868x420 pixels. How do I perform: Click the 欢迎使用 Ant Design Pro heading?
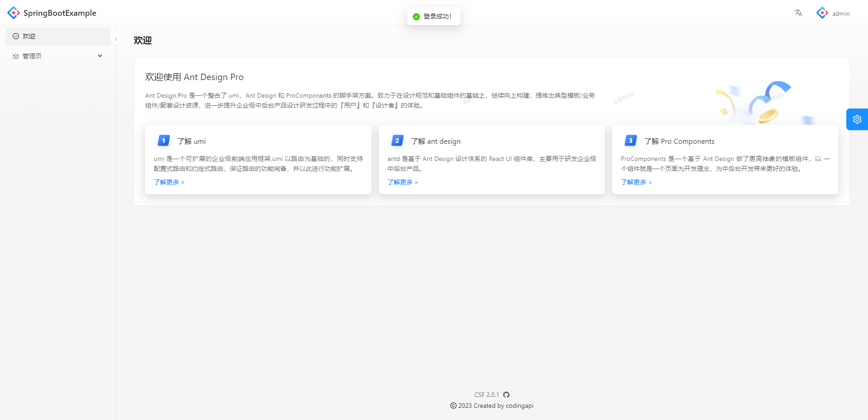tap(194, 77)
